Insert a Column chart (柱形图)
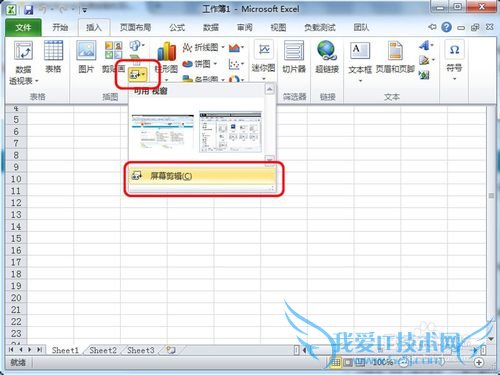 (167, 52)
